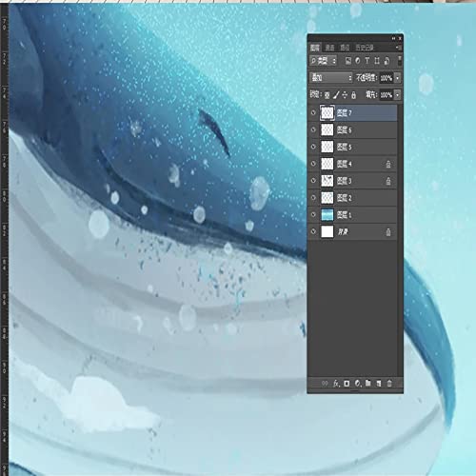Close the layers panel with X button
This screenshot has width=476, height=476.
400,38
